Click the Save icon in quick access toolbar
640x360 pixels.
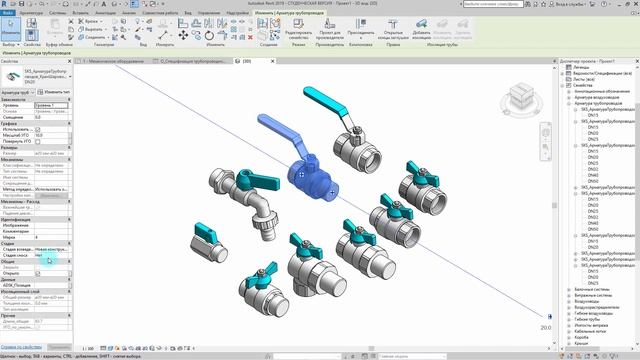[21, 4]
